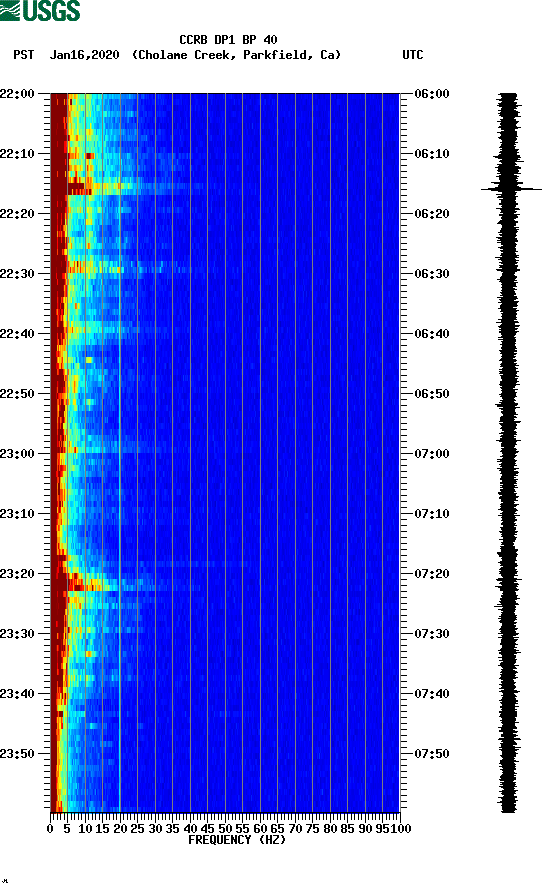The image size is (552, 892).
Task: Click the '22:20' PST time label
Action: coord(17,213)
